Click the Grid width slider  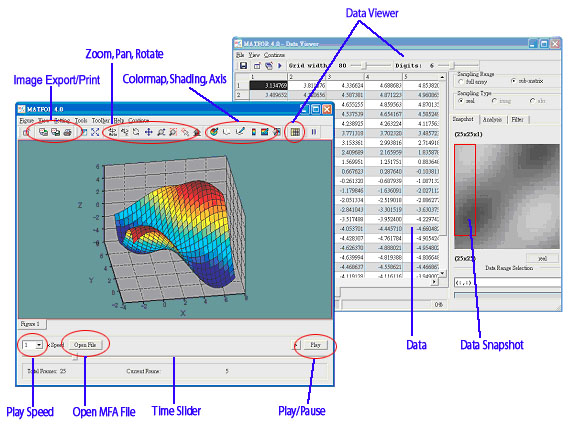[x=370, y=65]
